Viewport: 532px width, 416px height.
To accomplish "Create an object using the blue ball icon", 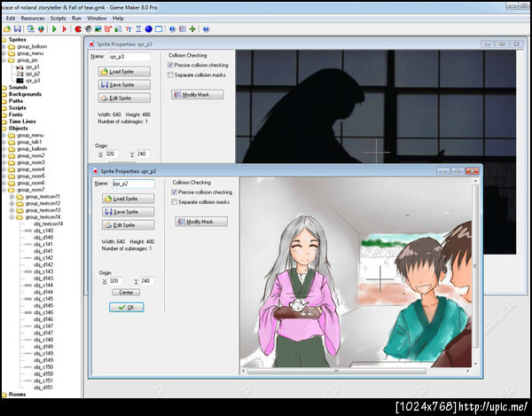I will pos(149,29).
